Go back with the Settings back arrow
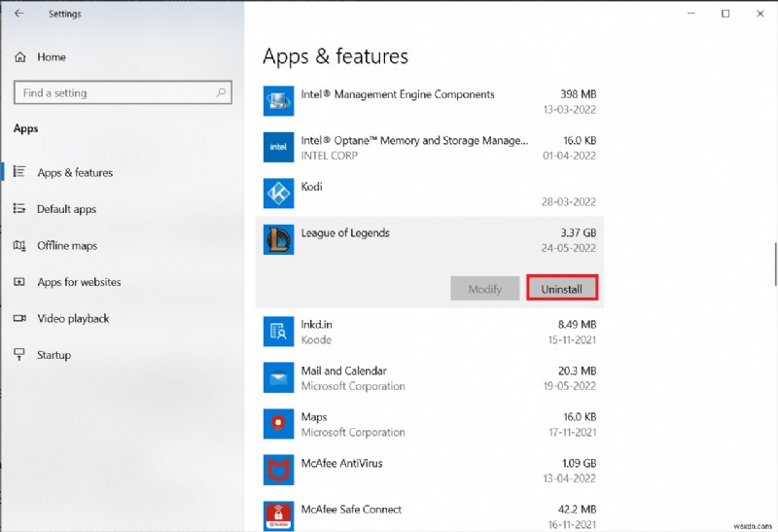 [19, 14]
